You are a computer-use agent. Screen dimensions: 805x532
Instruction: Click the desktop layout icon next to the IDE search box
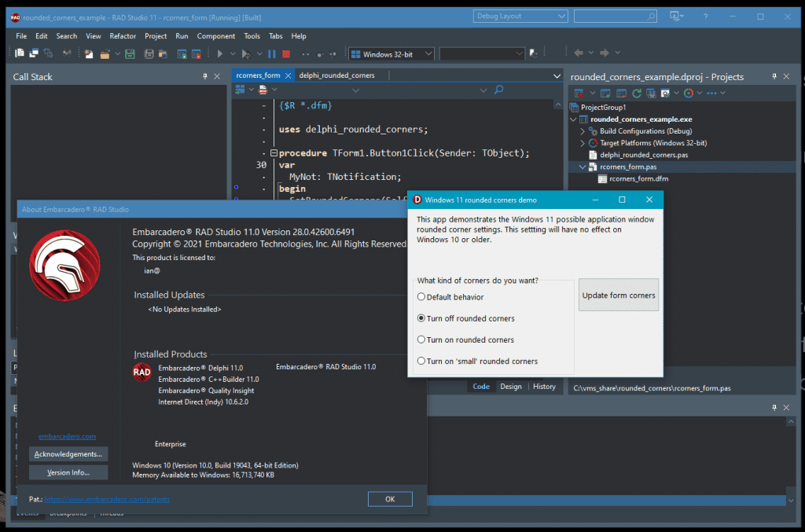[675, 17]
